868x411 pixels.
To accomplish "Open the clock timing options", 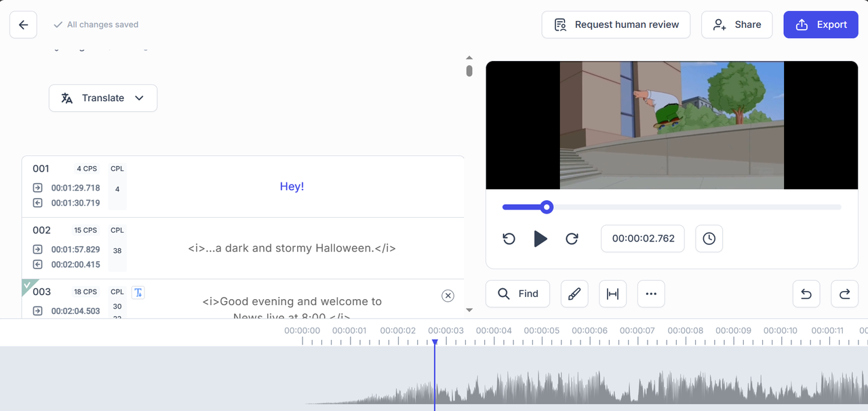I will (x=709, y=239).
